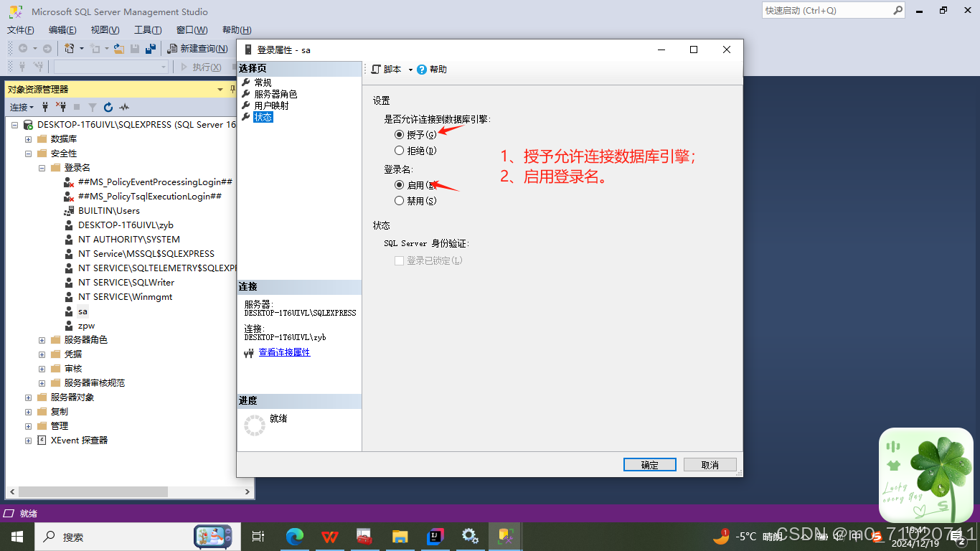Click the Open File folder icon
The height and width of the screenshot is (551, 980).
119,48
